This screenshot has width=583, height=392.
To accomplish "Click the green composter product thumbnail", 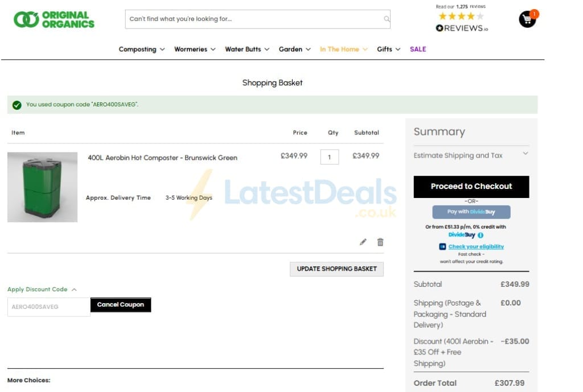I will [42, 187].
